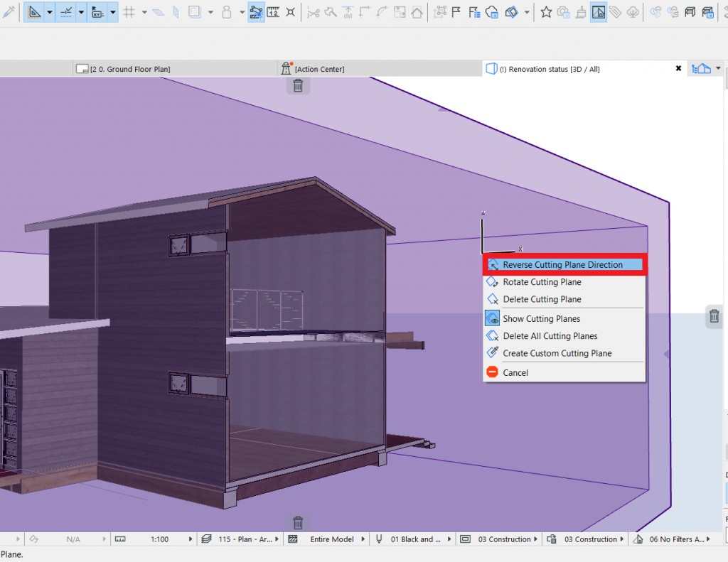Choose Delete Cutting Plane menu entry

click(564, 299)
